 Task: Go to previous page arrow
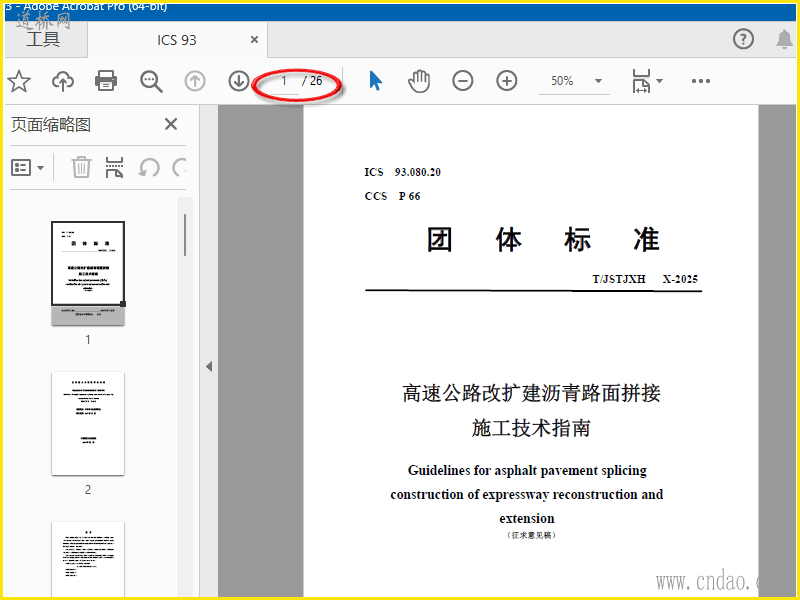[195, 81]
